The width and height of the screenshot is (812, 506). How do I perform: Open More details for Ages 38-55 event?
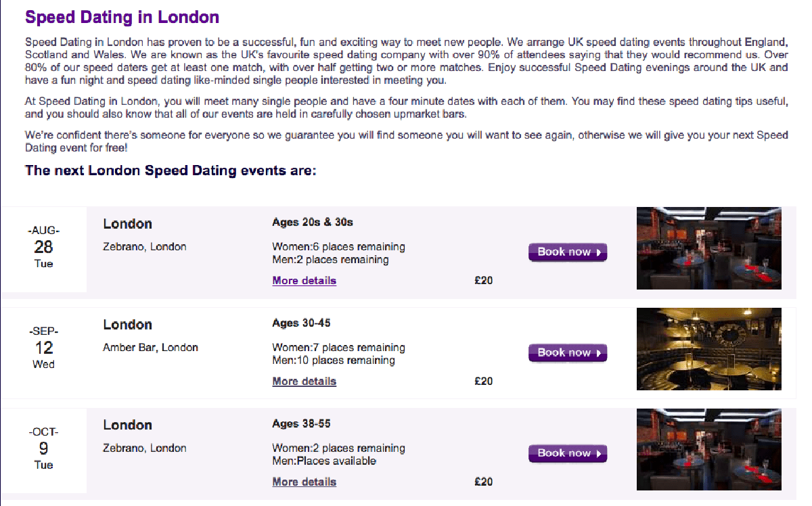tap(304, 482)
